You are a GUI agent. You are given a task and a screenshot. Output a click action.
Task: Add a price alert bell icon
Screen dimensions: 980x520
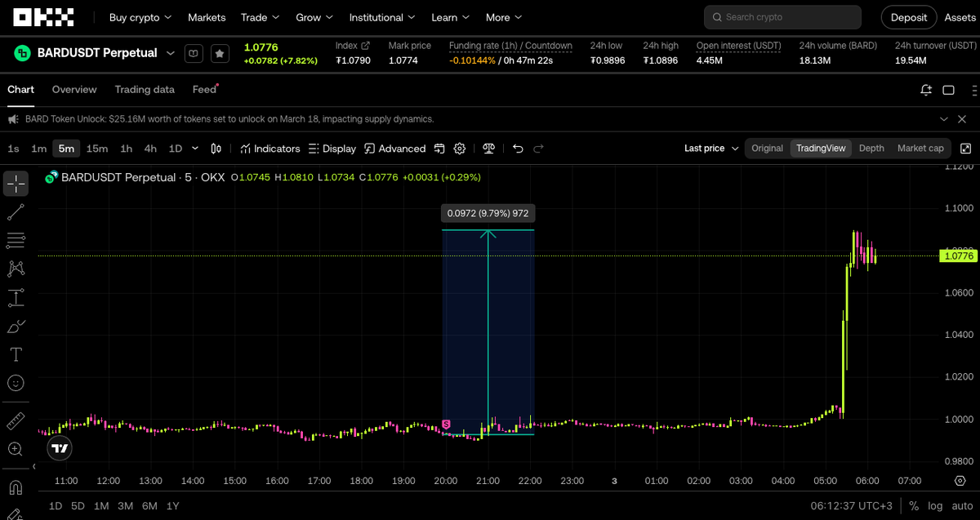pyautogui.click(x=926, y=90)
